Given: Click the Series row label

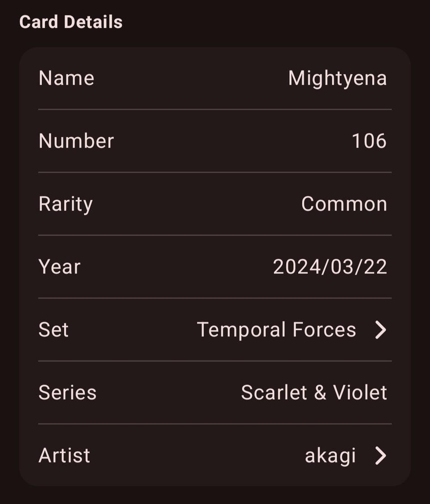Looking at the screenshot, I should coord(67,393).
